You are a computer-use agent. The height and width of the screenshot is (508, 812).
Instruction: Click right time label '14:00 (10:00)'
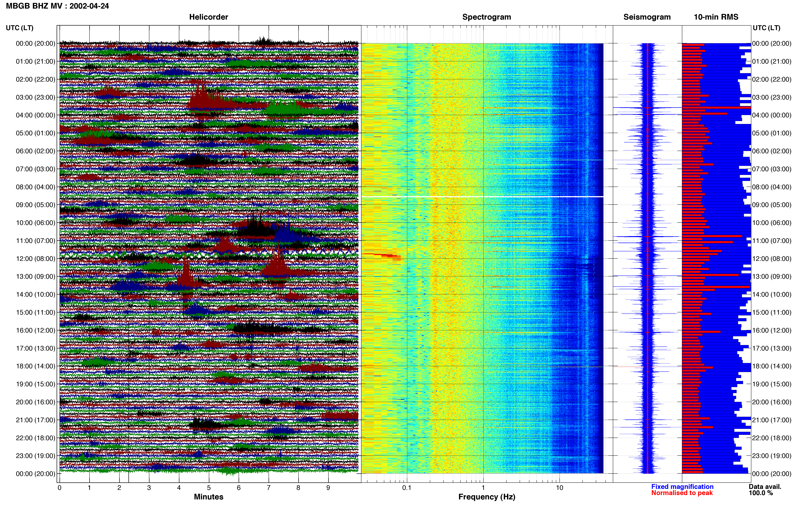tap(772, 294)
